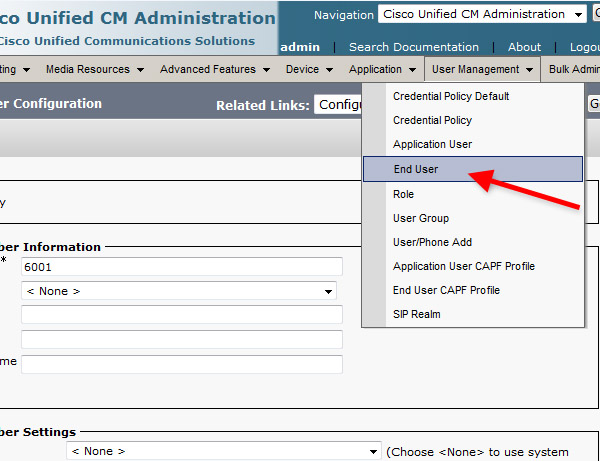Select Application User CAPF Profile

point(473,266)
